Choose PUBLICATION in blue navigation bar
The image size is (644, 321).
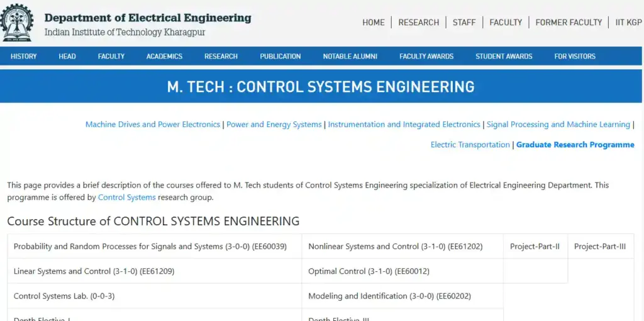click(280, 57)
